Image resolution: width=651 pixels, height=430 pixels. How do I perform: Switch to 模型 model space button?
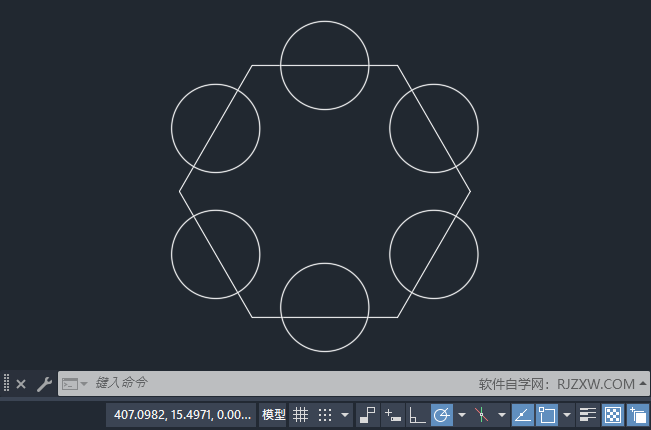click(274, 415)
